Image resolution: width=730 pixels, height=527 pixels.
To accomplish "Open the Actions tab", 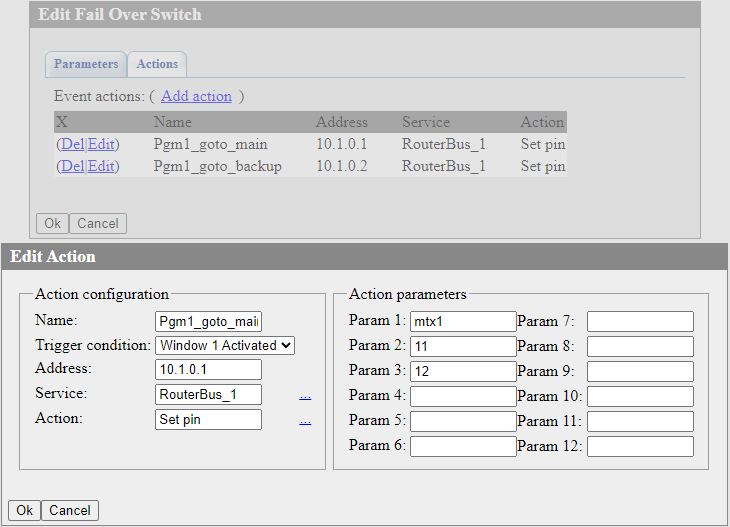I will point(157,64).
